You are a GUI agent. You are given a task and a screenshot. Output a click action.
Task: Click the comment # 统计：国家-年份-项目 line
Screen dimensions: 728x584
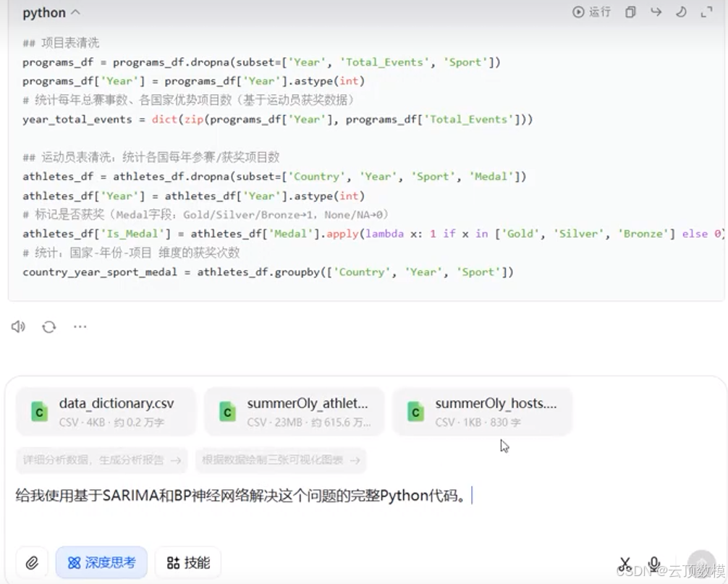[x=132, y=253]
